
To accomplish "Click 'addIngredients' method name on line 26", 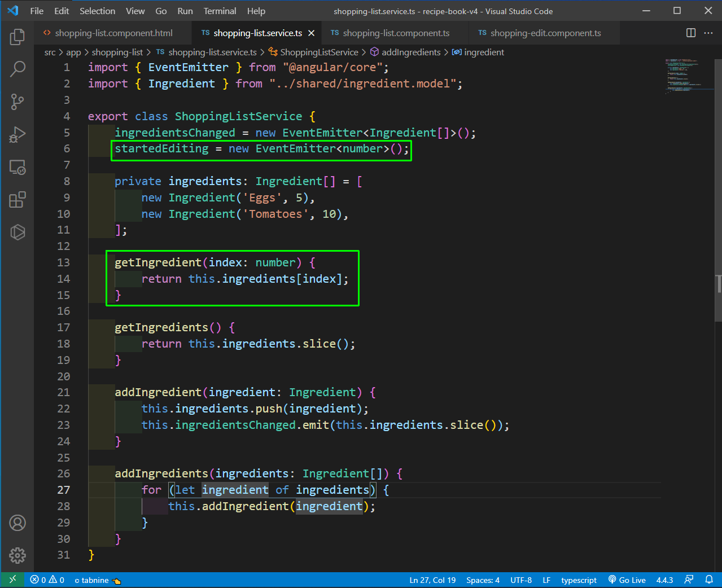I will point(161,473).
